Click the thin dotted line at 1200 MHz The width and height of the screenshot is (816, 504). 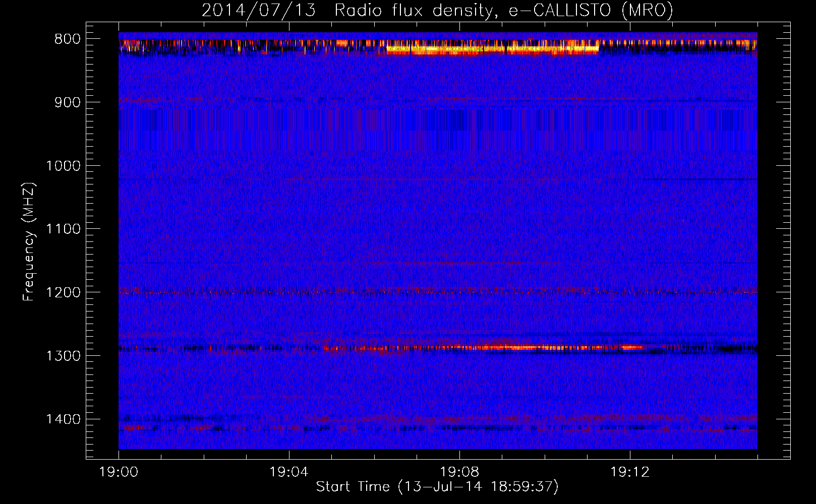pyautogui.click(x=438, y=293)
